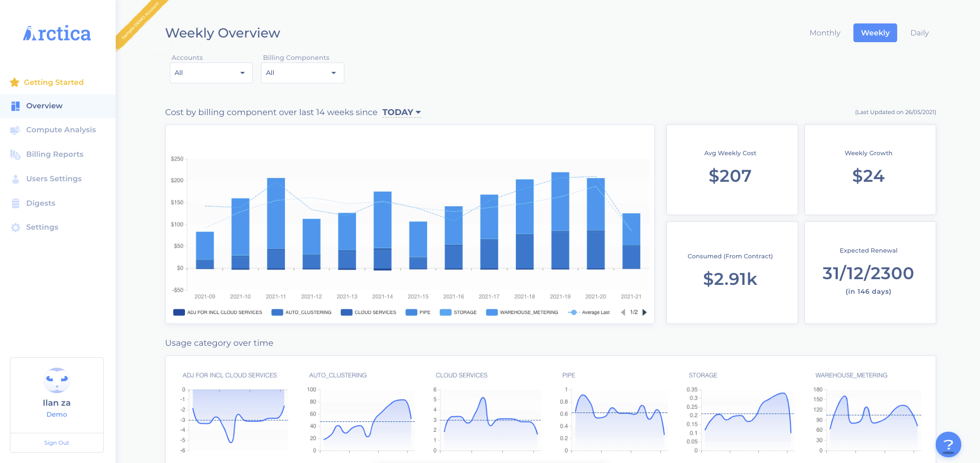The height and width of the screenshot is (463, 980).
Task: Expand the TODAY date selector
Action: point(401,112)
